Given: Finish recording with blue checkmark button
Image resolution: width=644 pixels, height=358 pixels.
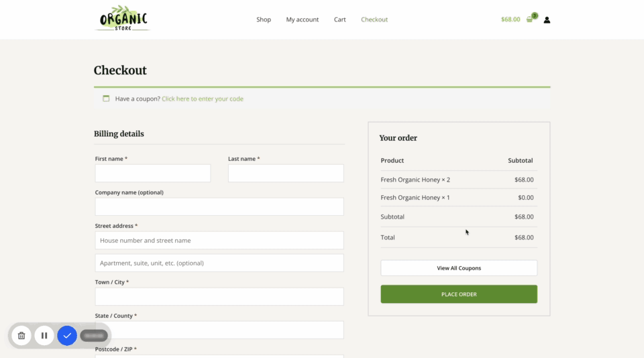Looking at the screenshot, I should [x=67, y=335].
